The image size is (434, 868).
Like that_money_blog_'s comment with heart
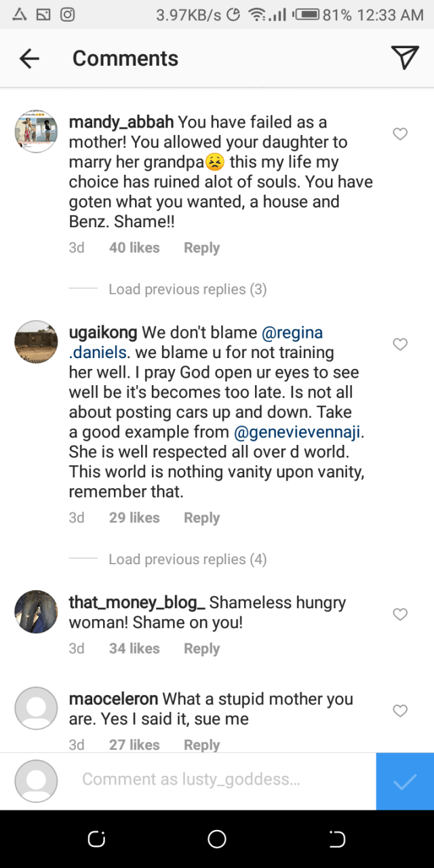tap(400, 614)
